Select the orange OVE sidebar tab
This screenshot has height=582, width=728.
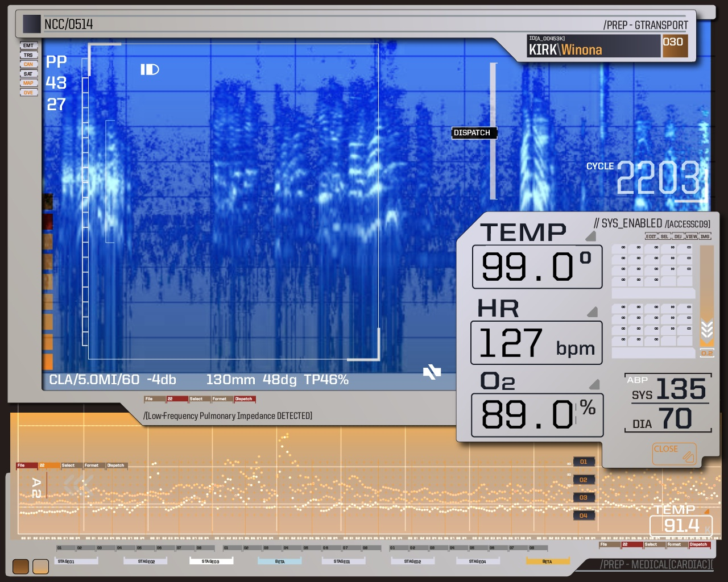pos(28,93)
